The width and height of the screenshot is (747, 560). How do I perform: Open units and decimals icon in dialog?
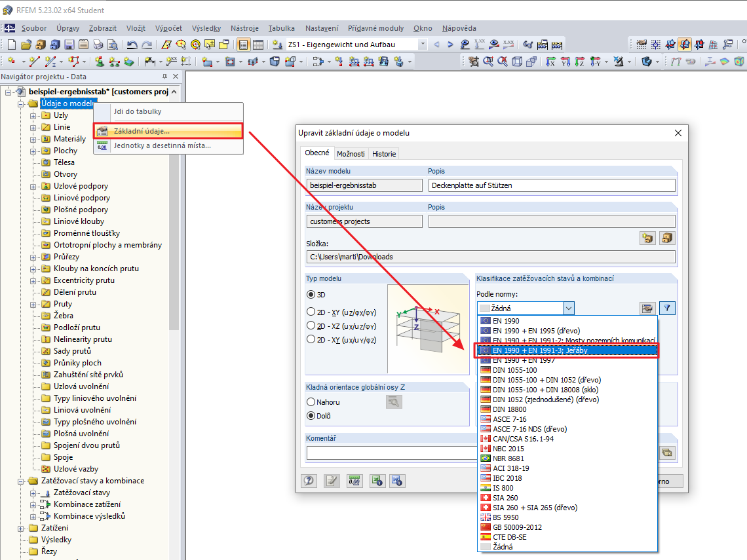354,481
